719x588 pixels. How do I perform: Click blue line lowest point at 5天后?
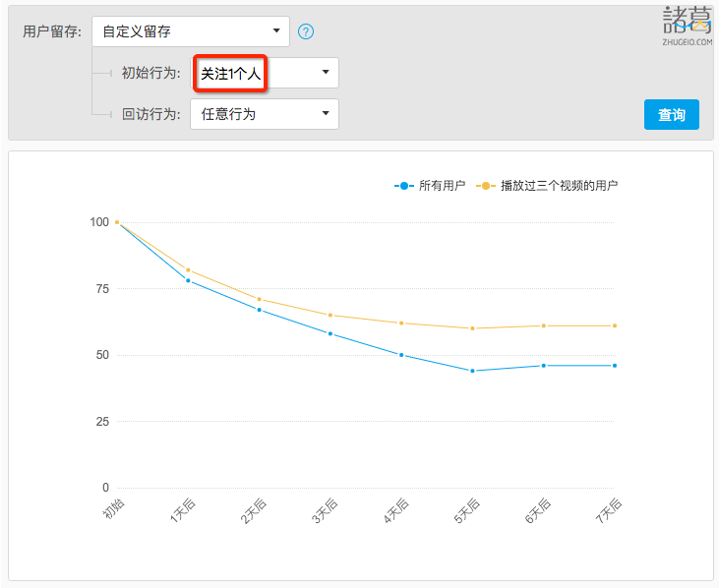(x=472, y=371)
